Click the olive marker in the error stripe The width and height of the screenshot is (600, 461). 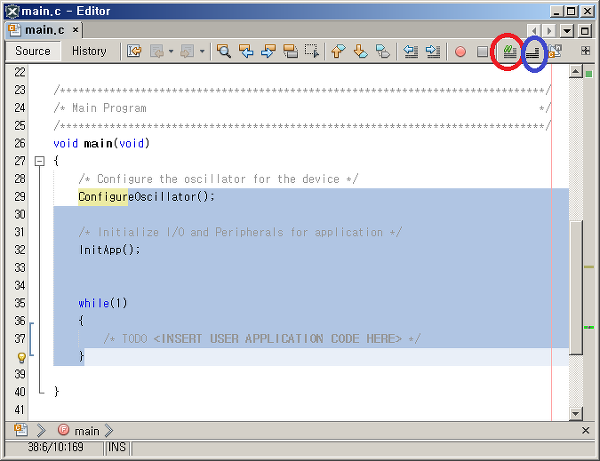(589, 267)
